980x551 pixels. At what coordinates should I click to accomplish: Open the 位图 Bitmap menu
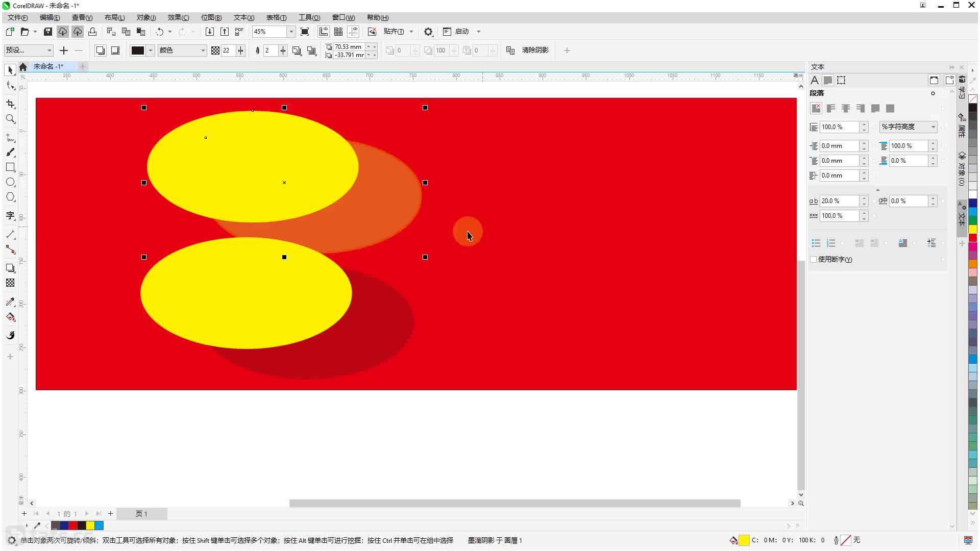click(x=211, y=17)
